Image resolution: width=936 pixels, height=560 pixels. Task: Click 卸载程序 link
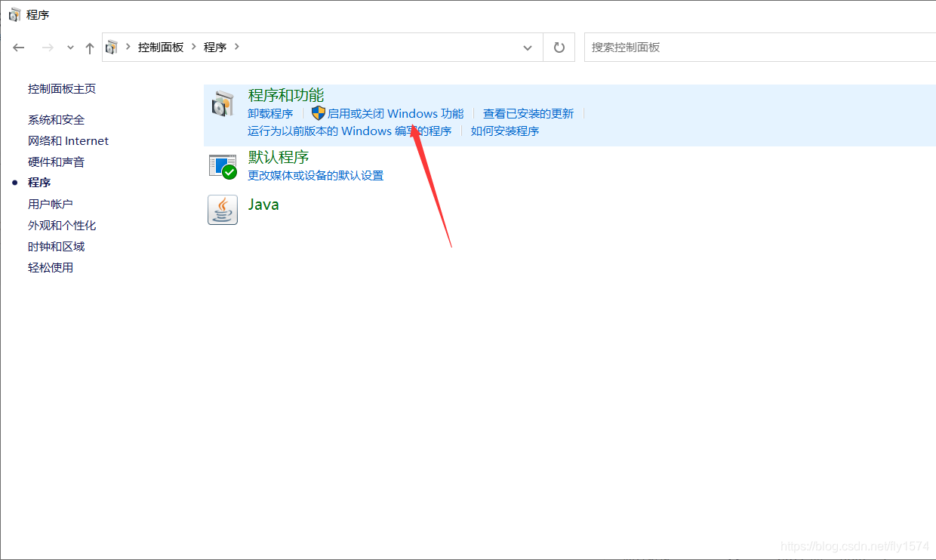[270, 114]
